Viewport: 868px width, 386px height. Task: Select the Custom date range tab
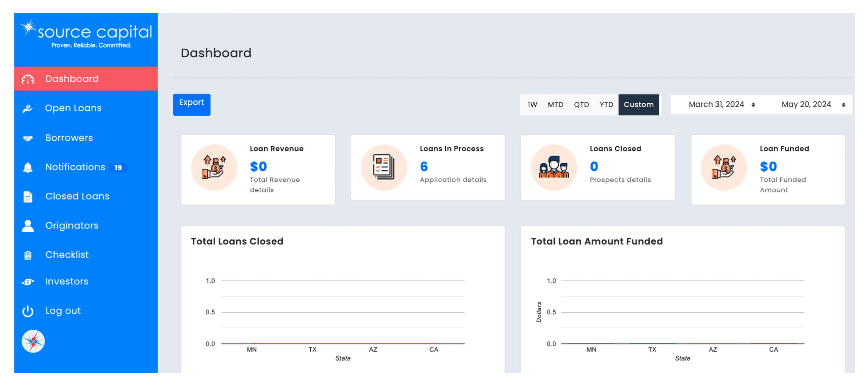tap(638, 105)
